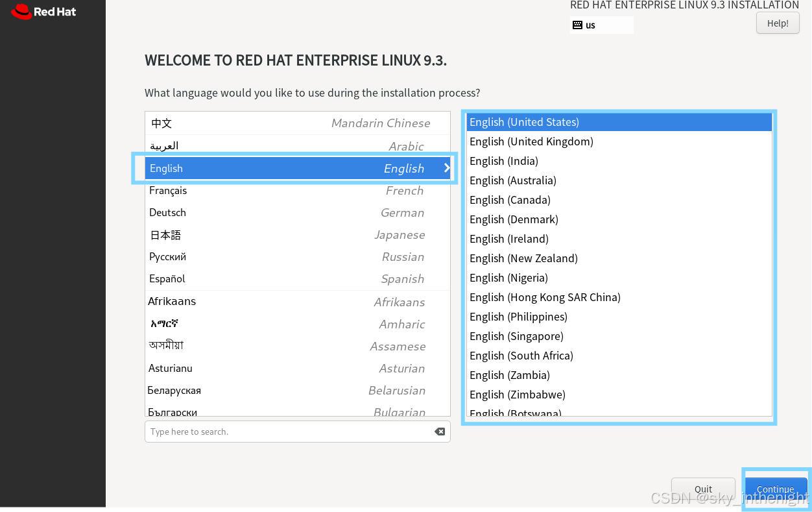Choose Deutsch German language
This screenshot has width=812, height=512.
pos(297,213)
